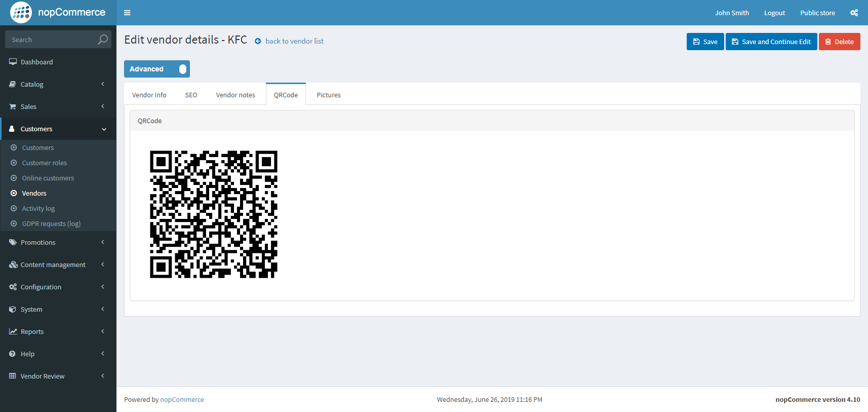The height and width of the screenshot is (412, 868).
Task: Click the search magnifier icon
Action: (x=103, y=40)
